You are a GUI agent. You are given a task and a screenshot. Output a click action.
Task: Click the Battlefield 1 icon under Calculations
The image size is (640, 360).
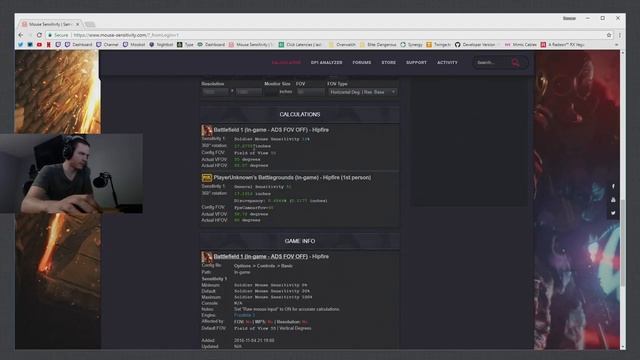pos(207,130)
